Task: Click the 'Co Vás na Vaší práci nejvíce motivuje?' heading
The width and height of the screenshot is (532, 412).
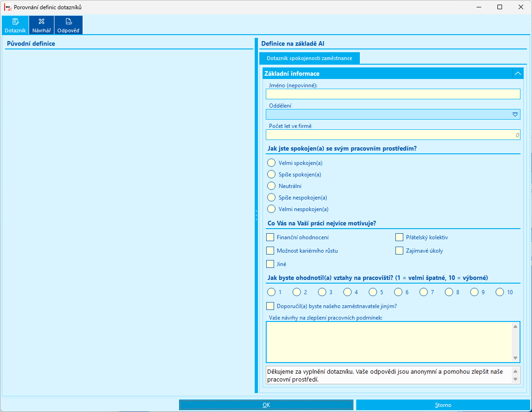Action: (x=322, y=223)
